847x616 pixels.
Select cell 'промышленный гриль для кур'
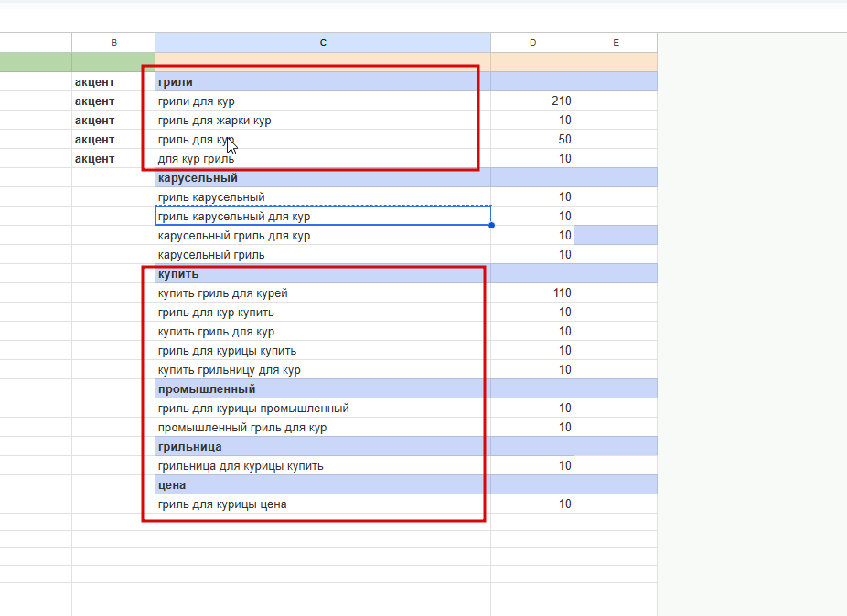pos(323,428)
